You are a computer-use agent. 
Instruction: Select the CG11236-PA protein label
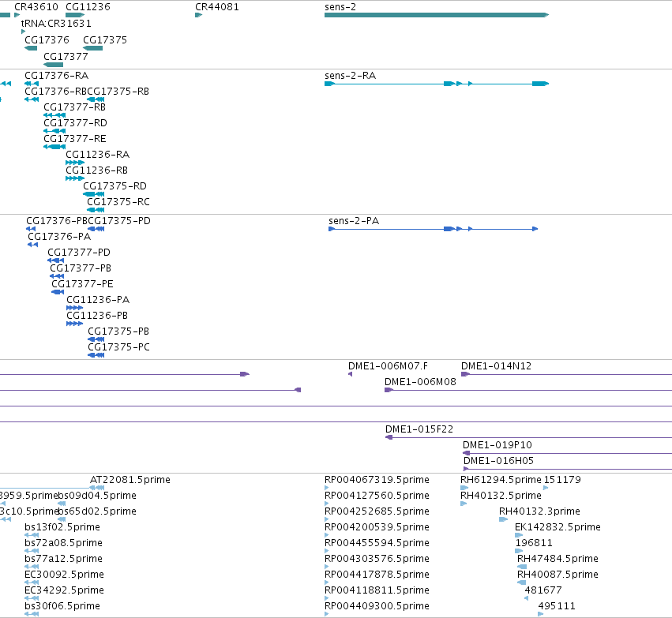pos(98,300)
